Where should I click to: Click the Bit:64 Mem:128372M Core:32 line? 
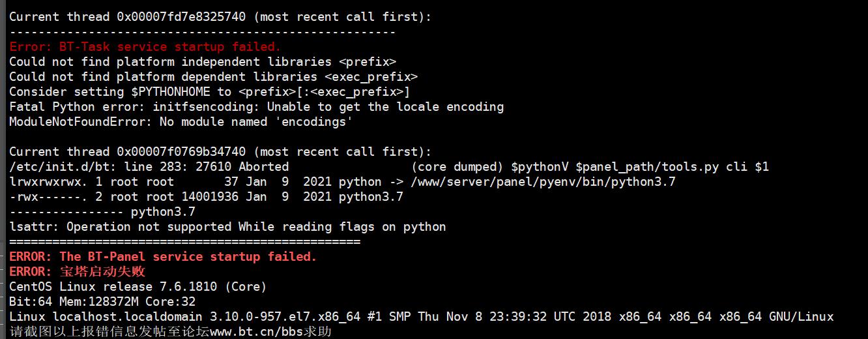point(102,302)
